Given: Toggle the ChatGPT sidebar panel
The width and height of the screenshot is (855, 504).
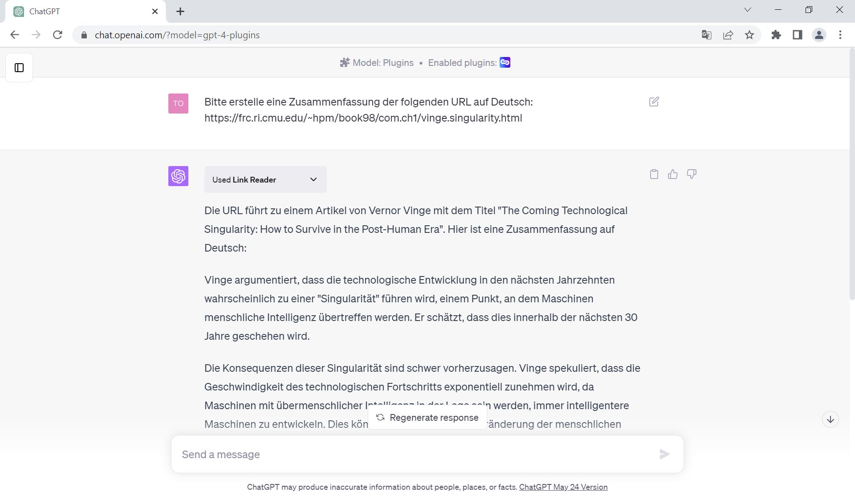Looking at the screenshot, I should [x=19, y=68].
